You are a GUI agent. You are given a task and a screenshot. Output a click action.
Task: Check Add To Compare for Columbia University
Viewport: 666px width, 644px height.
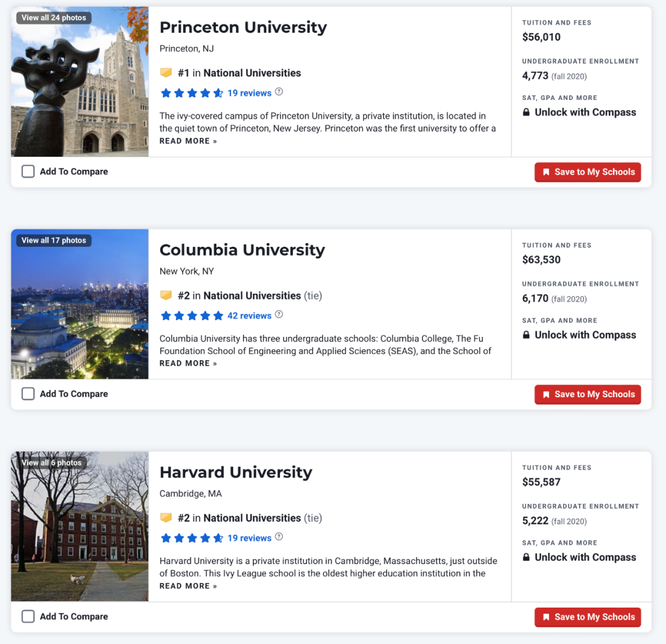pos(28,394)
